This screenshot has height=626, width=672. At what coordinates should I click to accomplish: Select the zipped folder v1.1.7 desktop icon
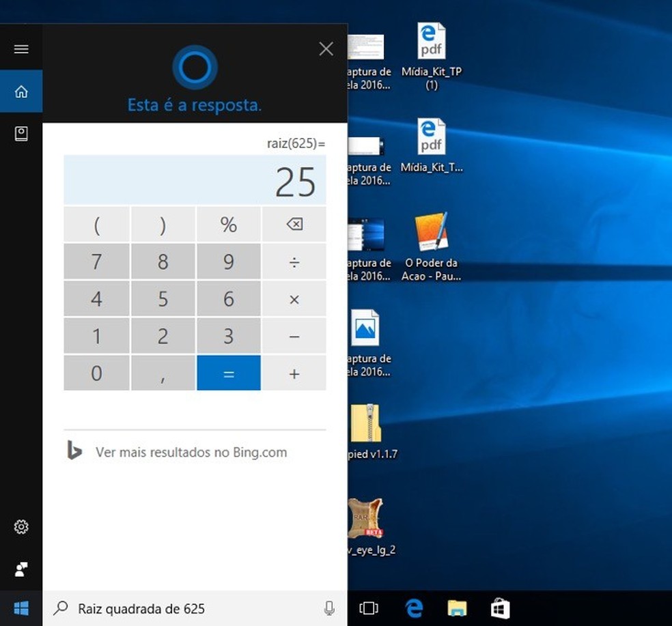(x=372, y=431)
